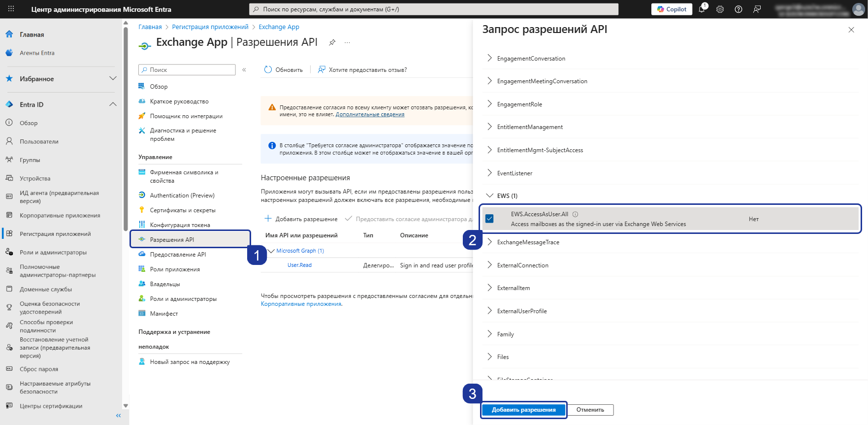Open Фирменная символика и свойства
The image size is (868, 425).
(184, 176)
